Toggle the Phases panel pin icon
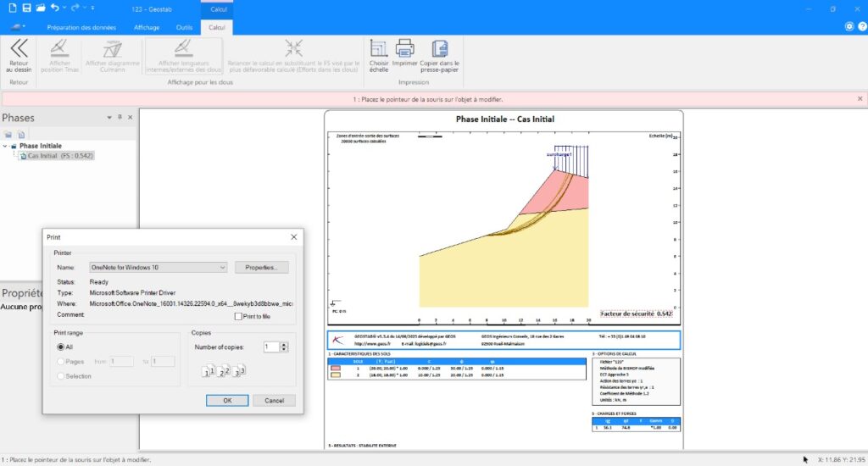Image resolution: width=868 pixels, height=466 pixels. tap(120, 117)
